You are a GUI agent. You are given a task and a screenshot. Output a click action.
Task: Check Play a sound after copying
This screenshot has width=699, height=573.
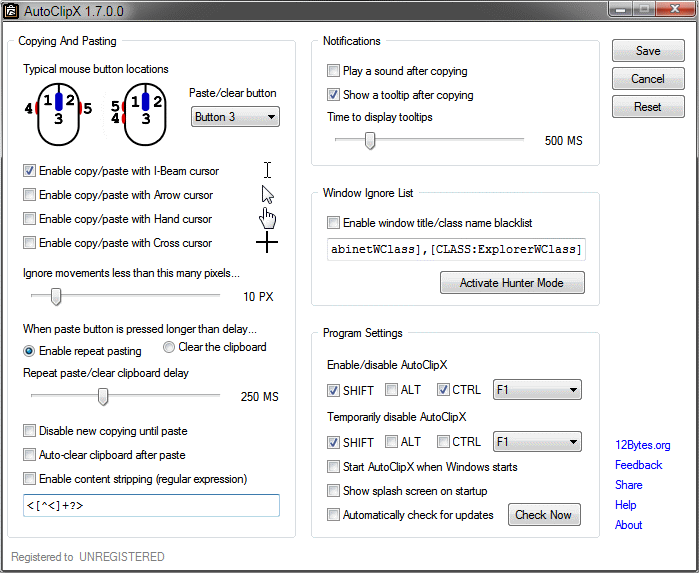point(333,71)
